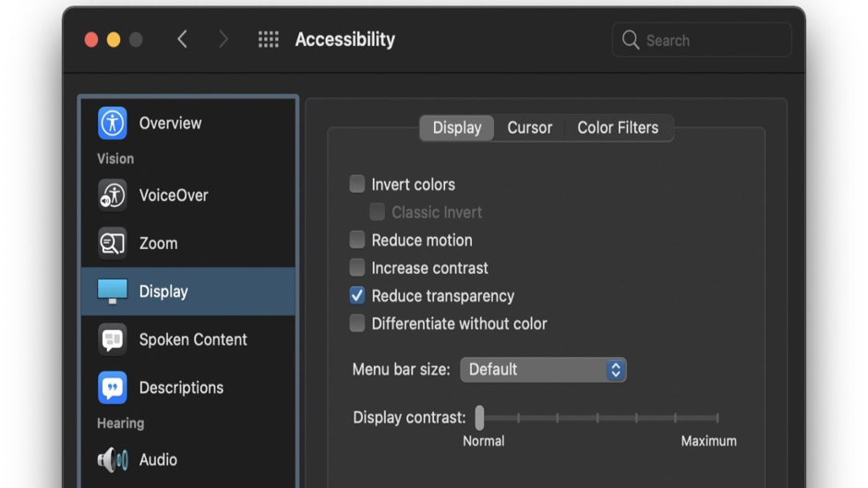The width and height of the screenshot is (868, 488).
Task: Click the Display monitor icon in sidebar
Action: tap(113, 292)
